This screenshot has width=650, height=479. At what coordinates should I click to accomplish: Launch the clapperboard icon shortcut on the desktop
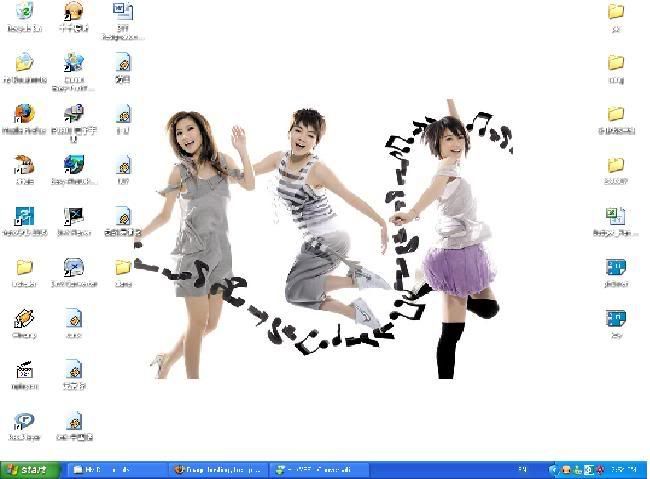[x=24, y=370]
